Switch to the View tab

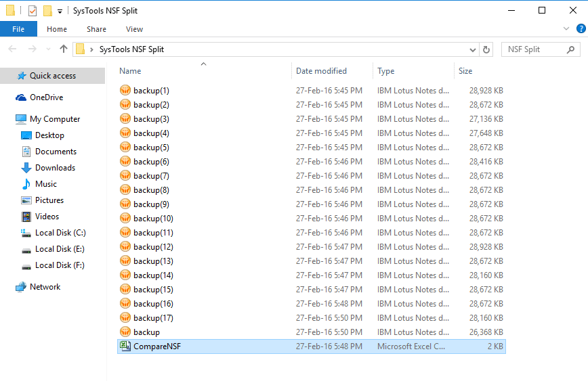[134, 29]
